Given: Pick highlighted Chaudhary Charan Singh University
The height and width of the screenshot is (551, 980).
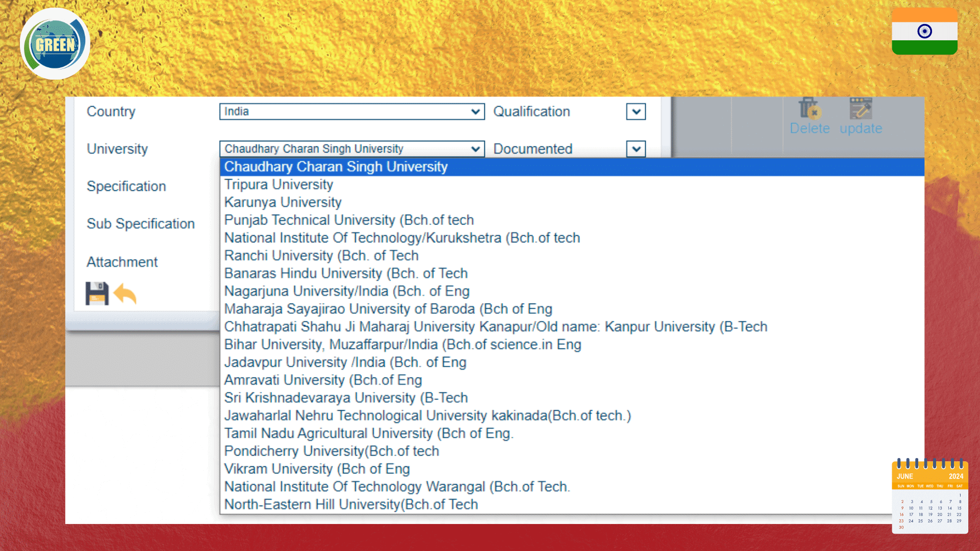Looking at the screenshot, I should click(336, 167).
